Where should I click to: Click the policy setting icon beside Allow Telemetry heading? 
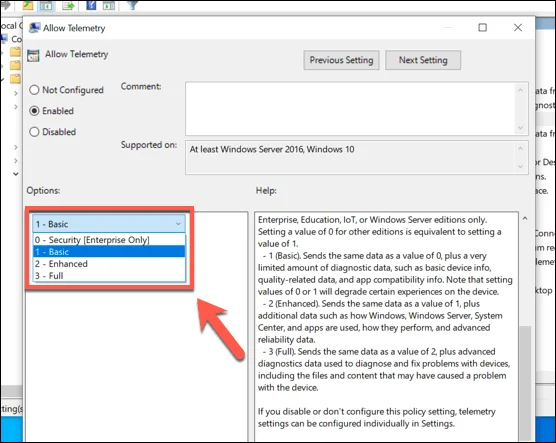33,55
